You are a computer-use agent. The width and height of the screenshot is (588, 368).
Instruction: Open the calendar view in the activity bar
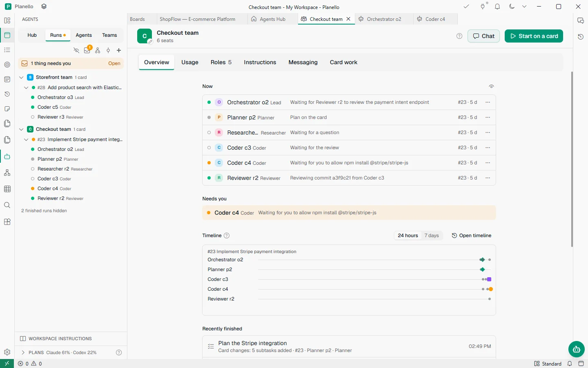point(7,79)
